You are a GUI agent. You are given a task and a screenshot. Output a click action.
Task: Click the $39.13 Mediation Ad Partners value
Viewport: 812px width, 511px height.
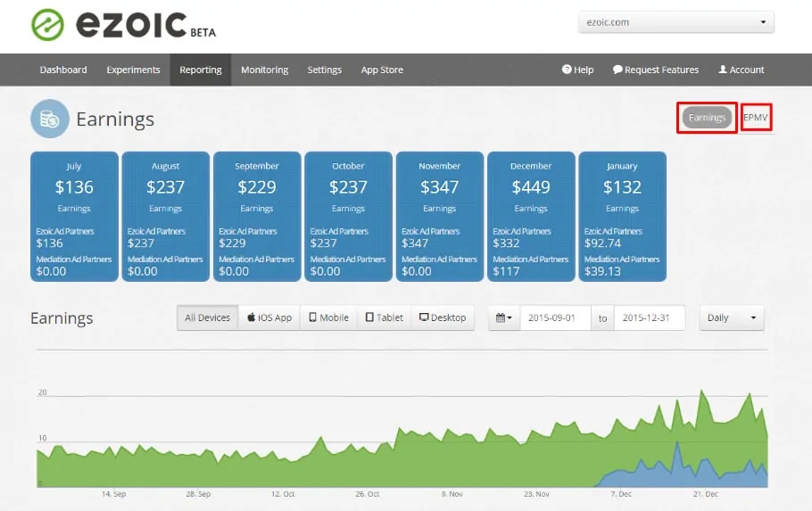pos(602,271)
